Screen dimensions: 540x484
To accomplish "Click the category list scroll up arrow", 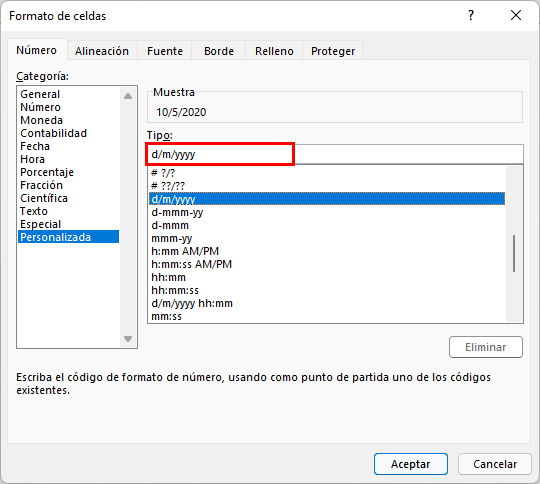I will 128,96.
